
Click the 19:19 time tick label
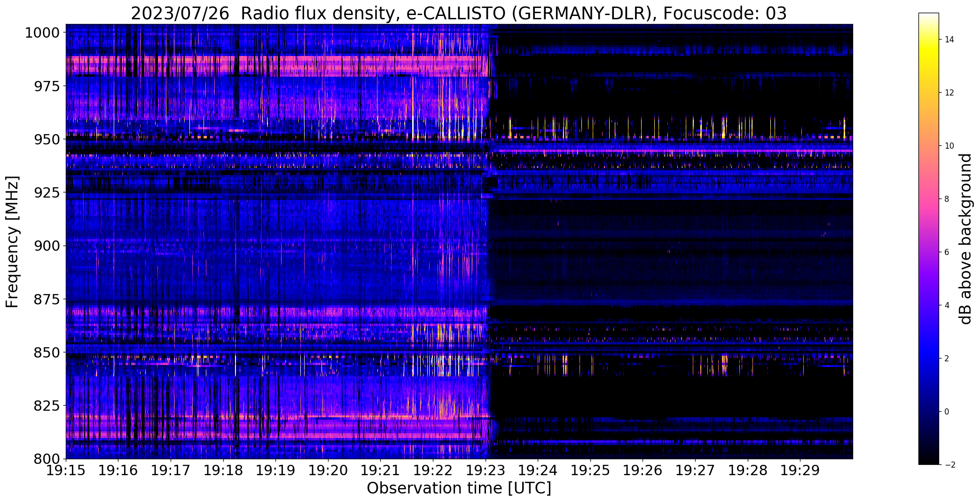(x=275, y=470)
